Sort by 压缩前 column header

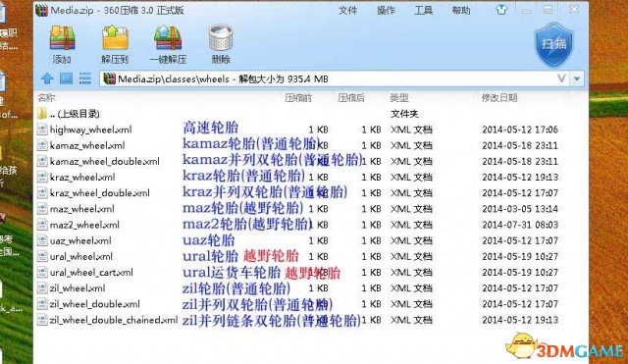298,98
